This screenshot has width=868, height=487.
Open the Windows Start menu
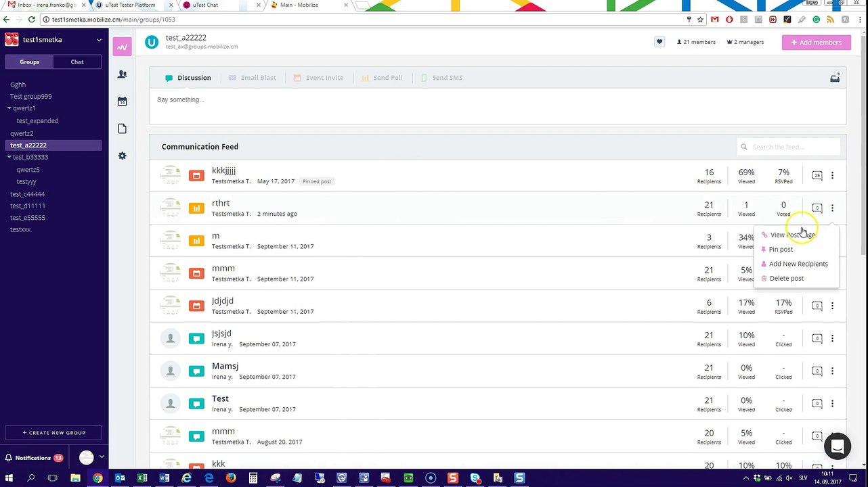tap(9, 478)
